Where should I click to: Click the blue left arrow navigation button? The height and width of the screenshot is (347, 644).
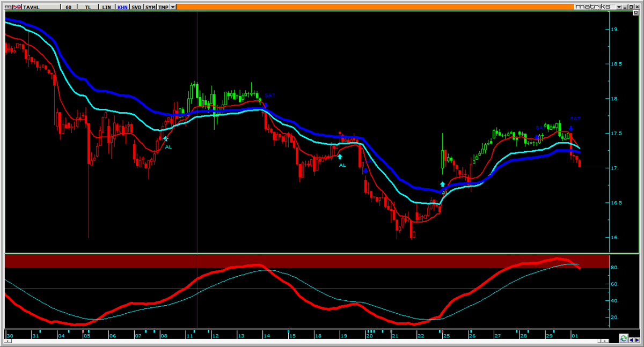click(632, 340)
